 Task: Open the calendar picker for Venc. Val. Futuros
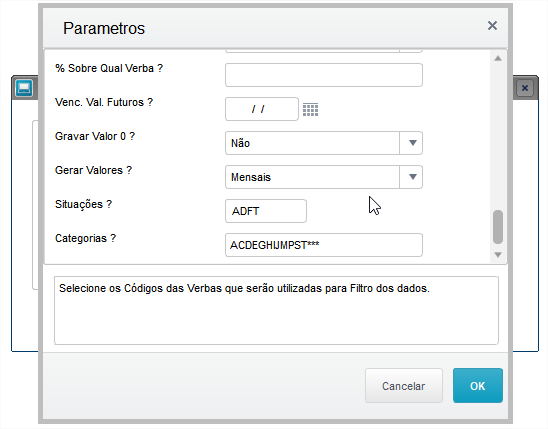310,110
